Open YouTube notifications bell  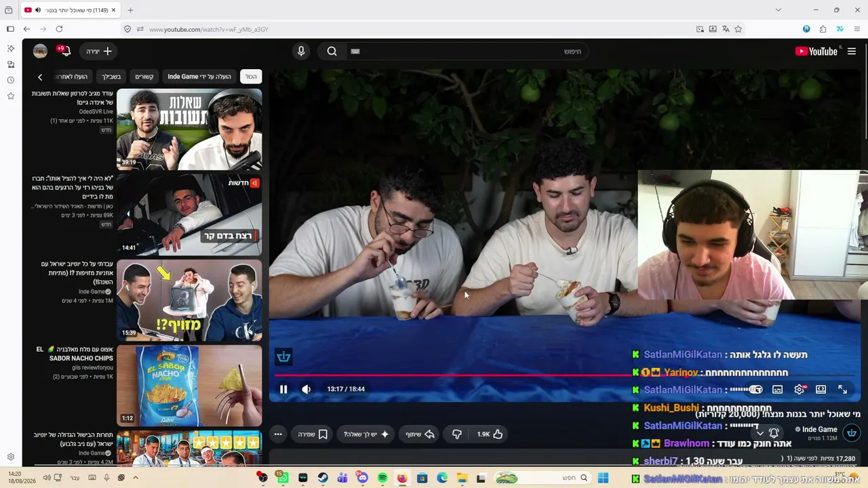pos(64,52)
